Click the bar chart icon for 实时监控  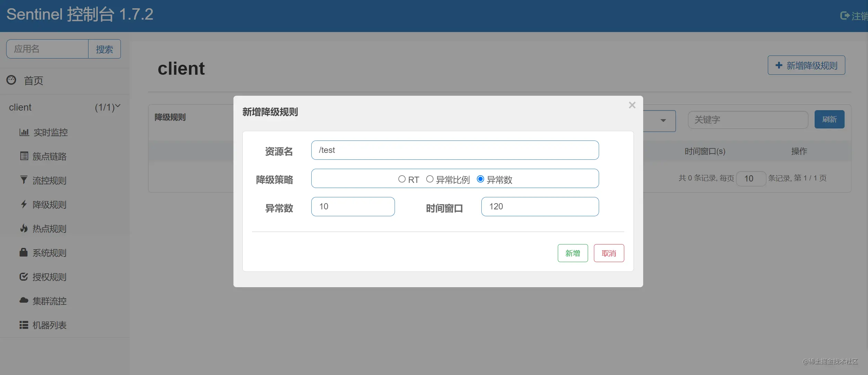(x=24, y=132)
